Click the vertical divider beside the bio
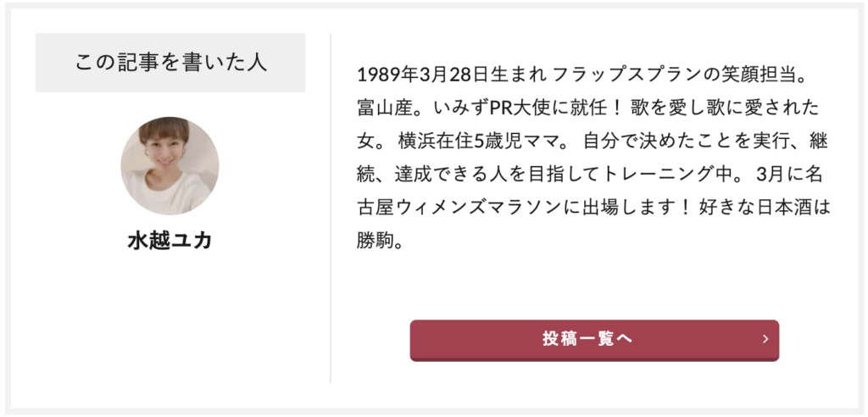The height and width of the screenshot is (417, 868). (331, 208)
